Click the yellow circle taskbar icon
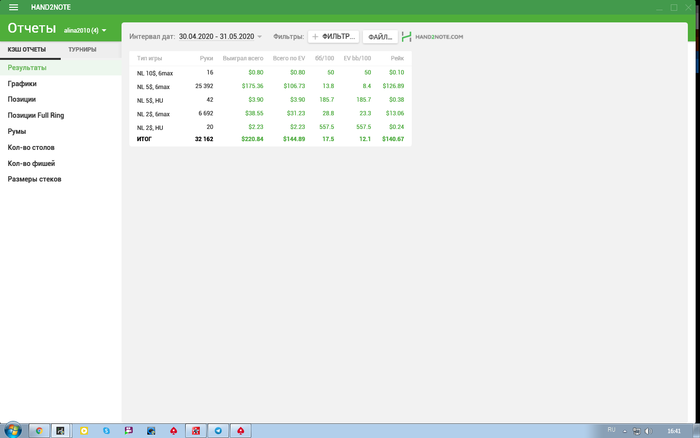700x438 pixels. (x=84, y=430)
